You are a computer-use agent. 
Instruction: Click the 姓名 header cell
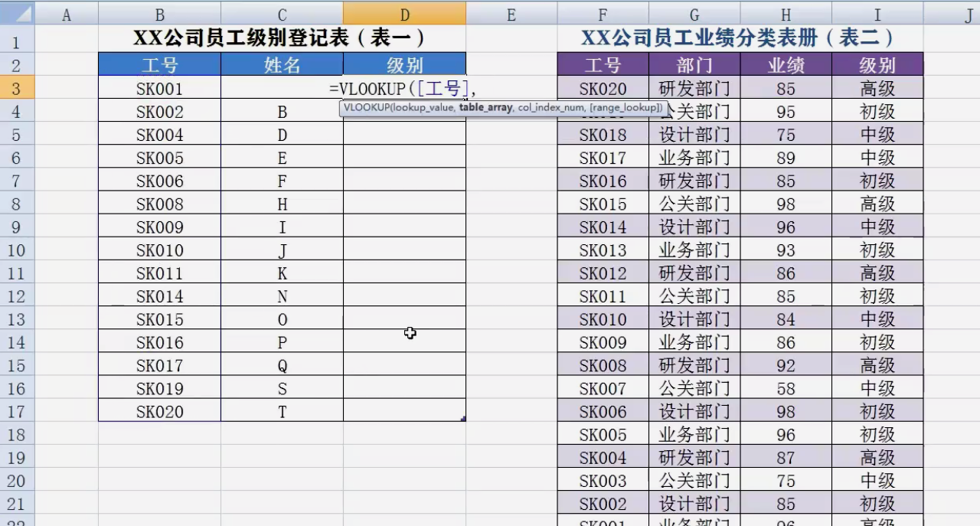(x=282, y=64)
